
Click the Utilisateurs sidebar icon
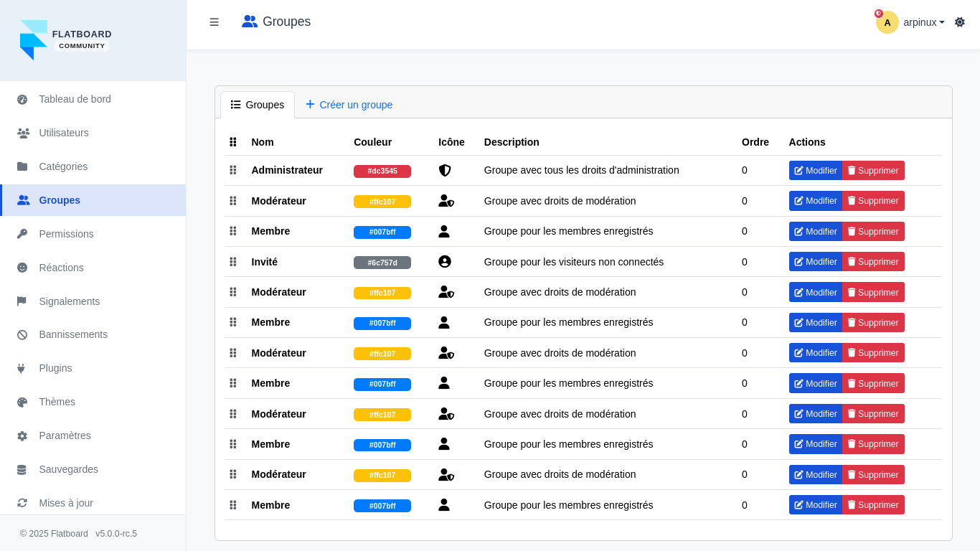pyautogui.click(x=23, y=133)
